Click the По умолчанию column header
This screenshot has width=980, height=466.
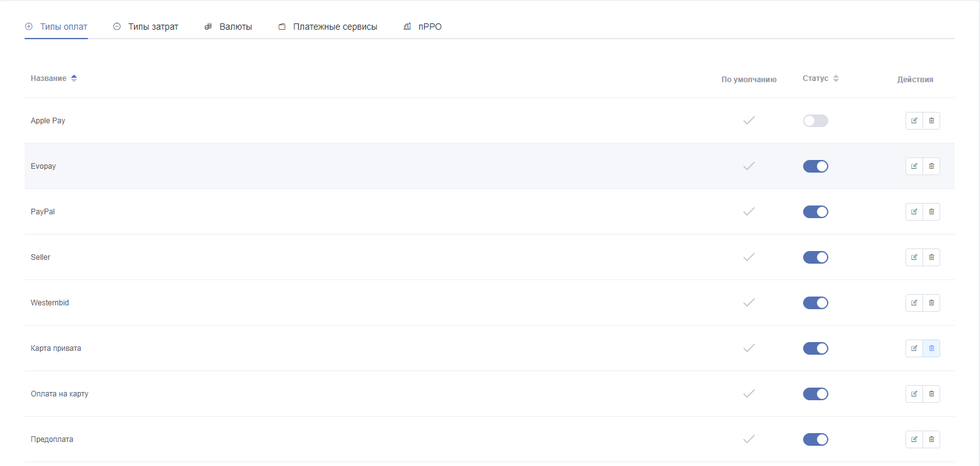pos(749,80)
